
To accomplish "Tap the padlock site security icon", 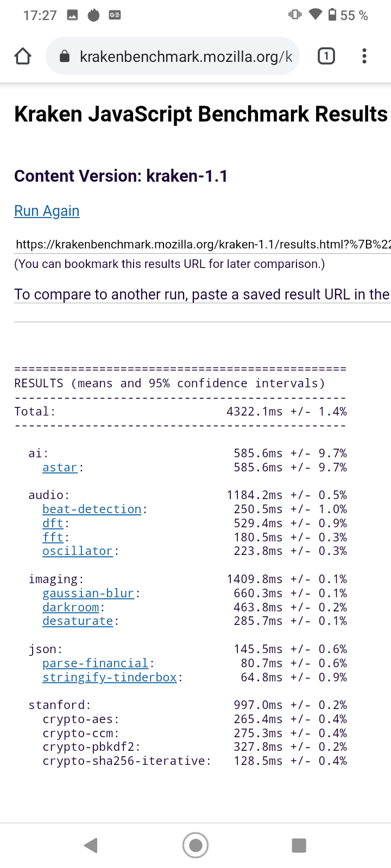I will point(65,56).
